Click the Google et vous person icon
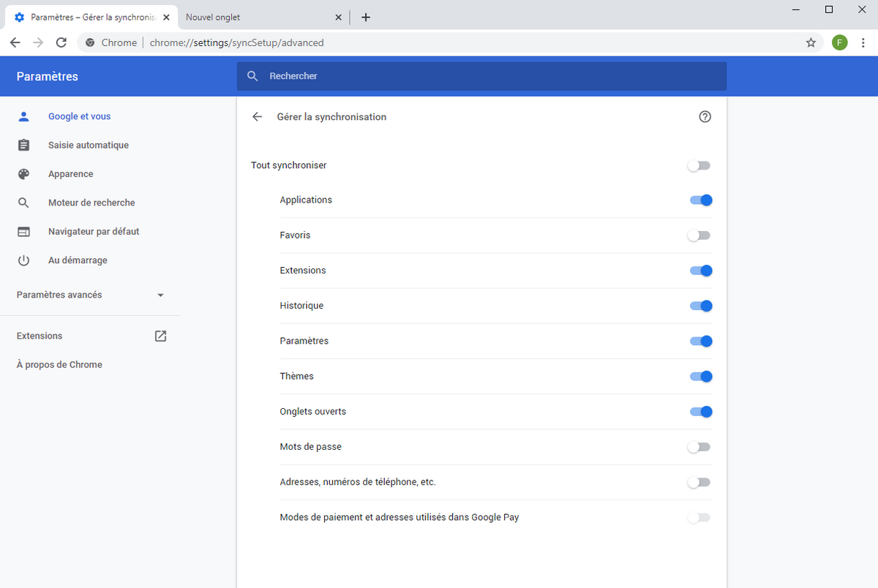This screenshot has height=588, width=878. (x=24, y=116)
